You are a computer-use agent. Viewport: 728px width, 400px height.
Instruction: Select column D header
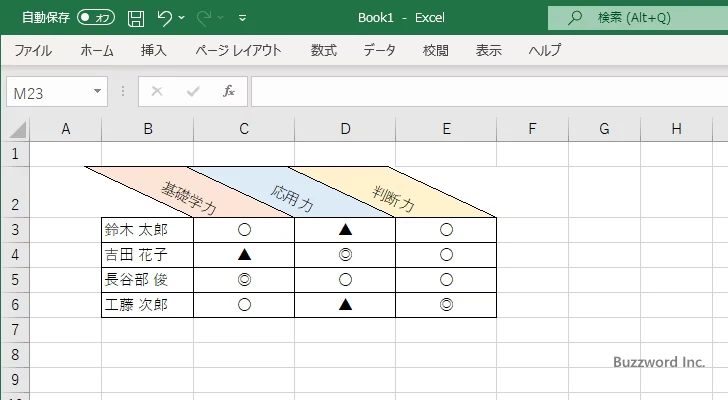tap(345, 129)
